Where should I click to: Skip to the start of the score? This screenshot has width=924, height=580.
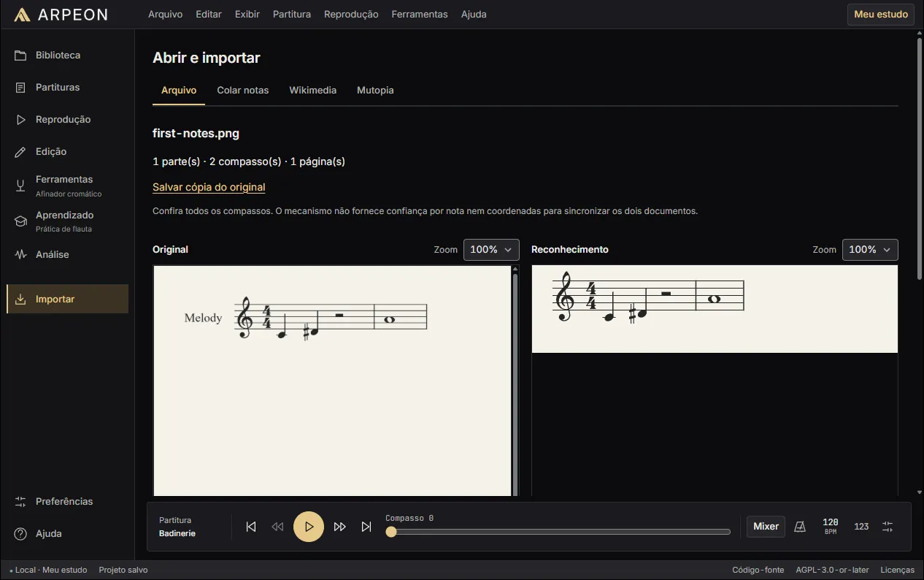(251, 527)
